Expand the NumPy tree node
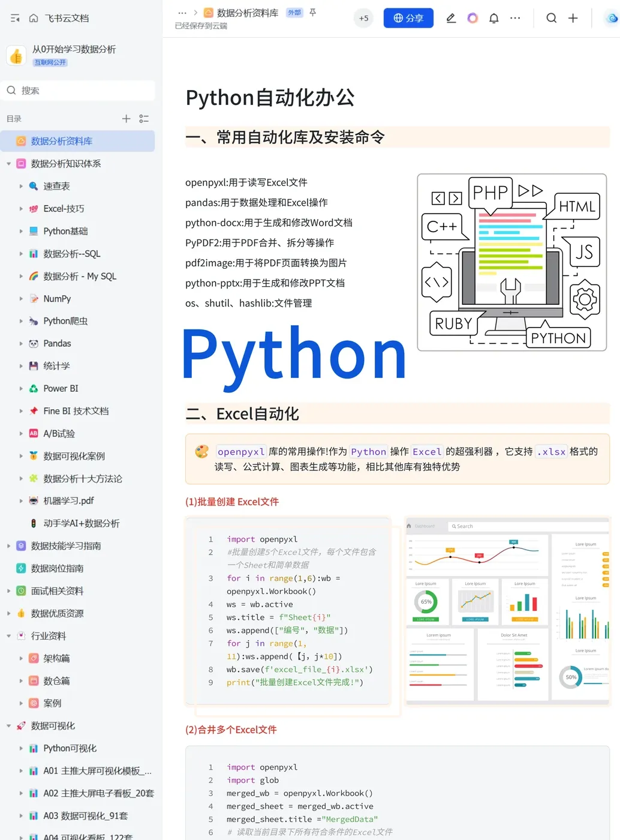 tap(21, 298)
